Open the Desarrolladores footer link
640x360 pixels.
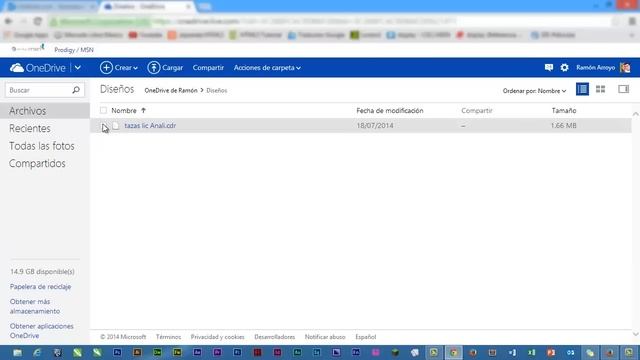pos(275,337)
